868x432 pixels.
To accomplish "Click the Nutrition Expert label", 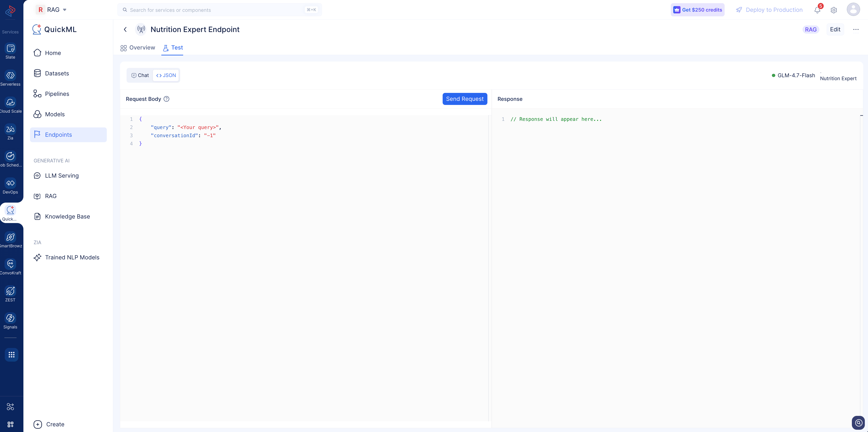I will tap(838, 78).
